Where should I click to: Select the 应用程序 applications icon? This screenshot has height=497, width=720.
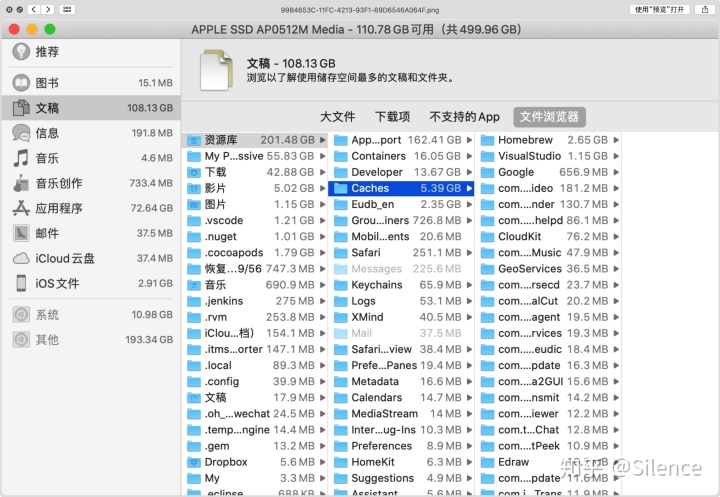point(21,208)
